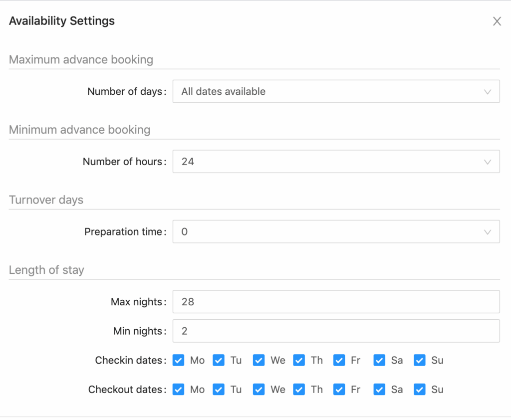Open the Number of days dropdown

coord(336,92)
